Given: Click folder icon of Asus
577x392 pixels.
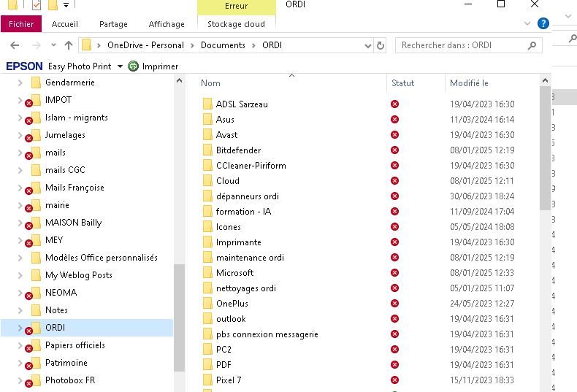Looking at the screenshot, I should (x=207, y=120).
